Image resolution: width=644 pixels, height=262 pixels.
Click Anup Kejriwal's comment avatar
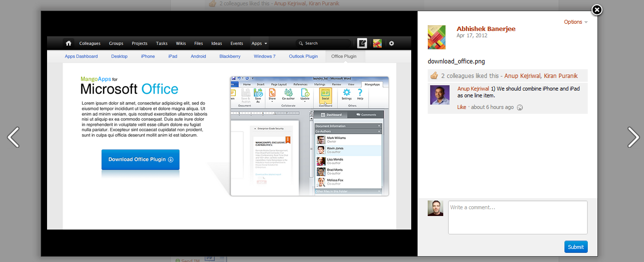pos(440,94)
